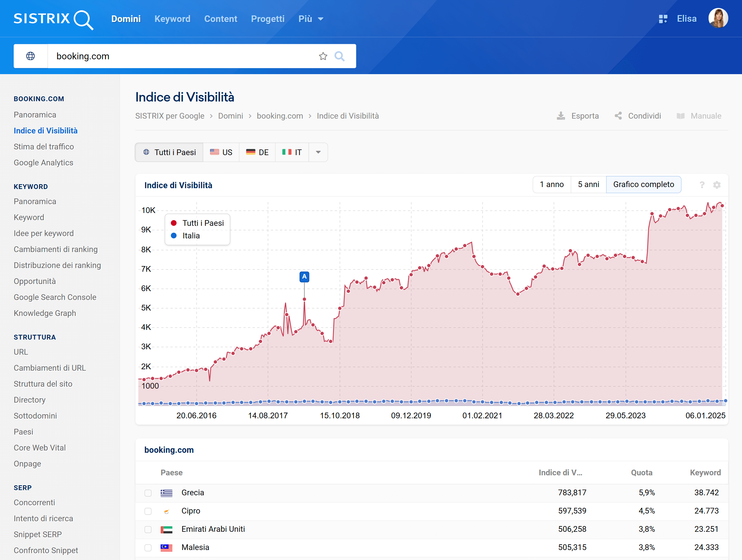Click event pin A on the chart
The height and width of the screenshot is (560, 742).
[x=304, y=277]
